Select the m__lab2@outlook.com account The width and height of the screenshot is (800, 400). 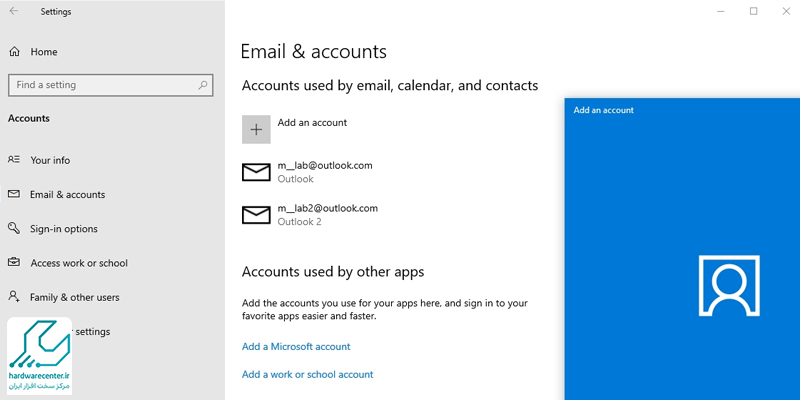(x=328, y=208)
